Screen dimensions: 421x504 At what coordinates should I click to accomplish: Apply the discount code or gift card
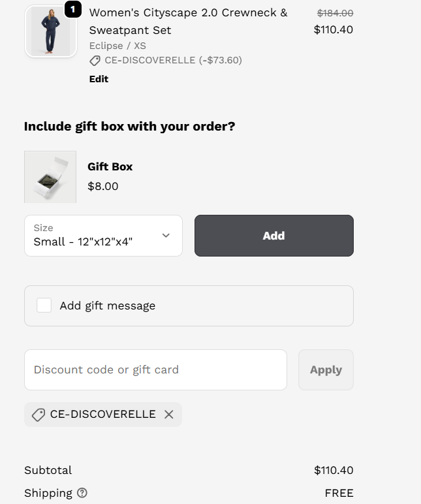(x=326, y=370)
